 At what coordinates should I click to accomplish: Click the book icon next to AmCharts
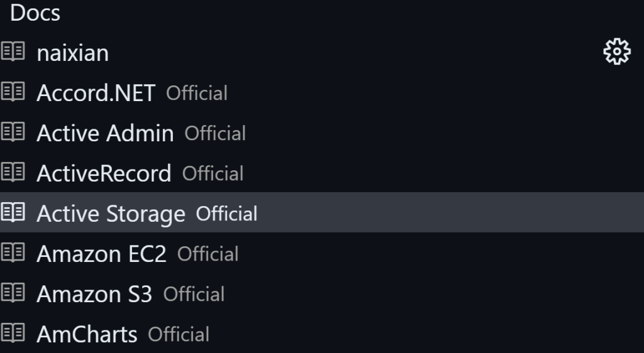pos(13,334)
